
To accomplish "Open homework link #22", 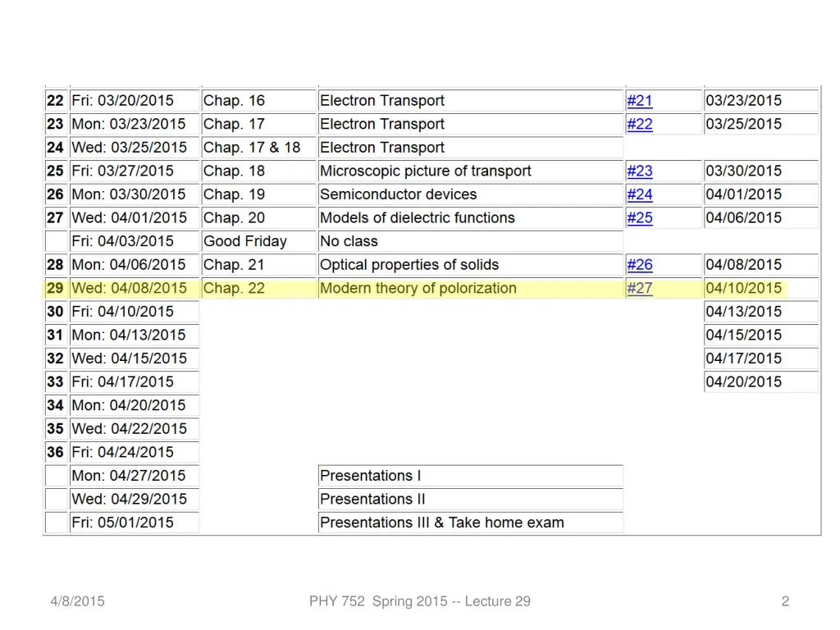I will coord(640,125).
